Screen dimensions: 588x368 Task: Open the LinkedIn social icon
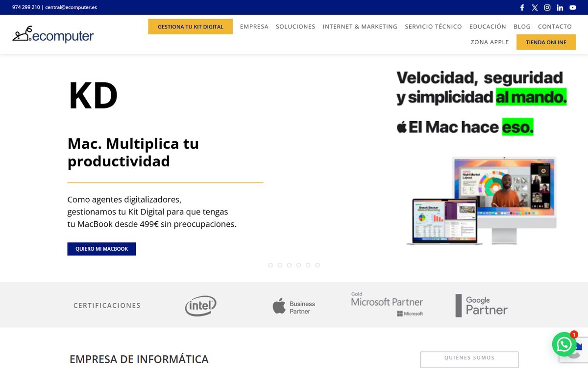tap(560, 7)
